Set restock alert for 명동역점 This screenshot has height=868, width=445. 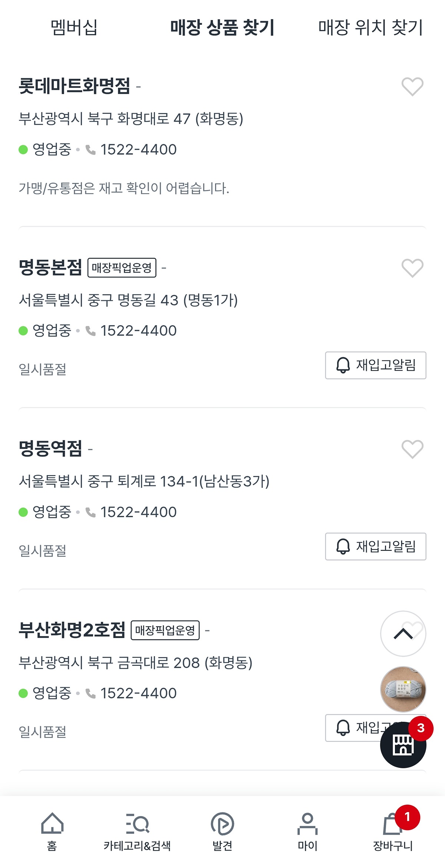(375, 546)
